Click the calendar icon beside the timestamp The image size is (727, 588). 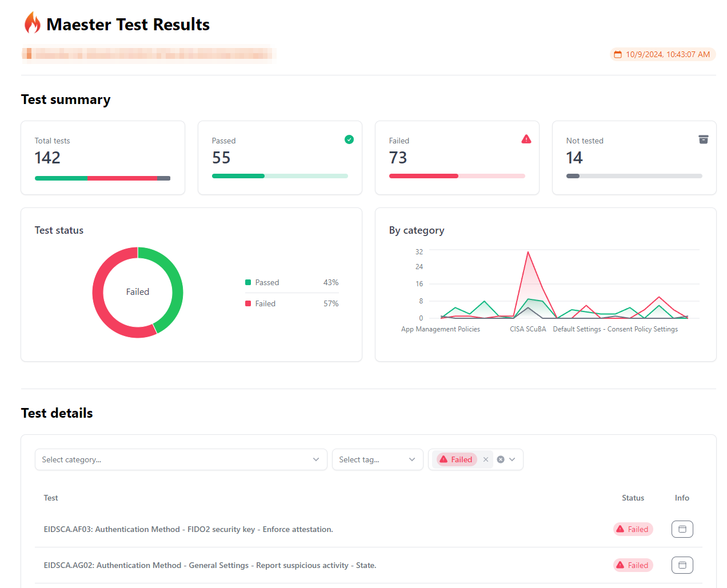click(617, 54)
